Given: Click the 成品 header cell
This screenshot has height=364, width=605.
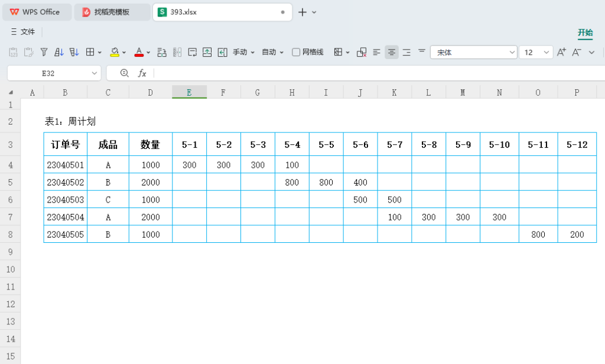Looking at the screenshot, I should (108, 144).
